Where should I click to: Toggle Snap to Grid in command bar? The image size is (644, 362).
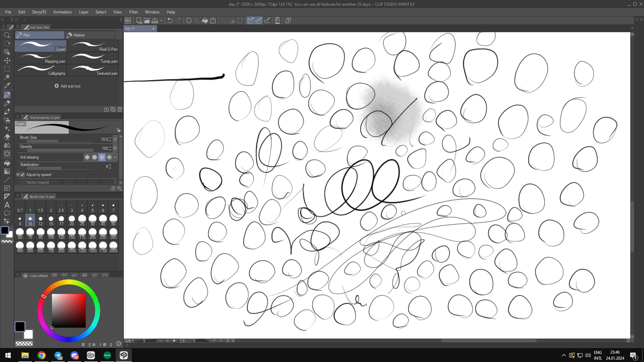tap(267, 20)
